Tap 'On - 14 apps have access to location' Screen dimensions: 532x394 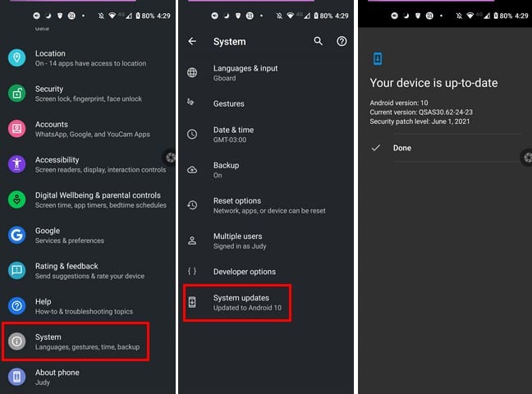click(90, 63)
